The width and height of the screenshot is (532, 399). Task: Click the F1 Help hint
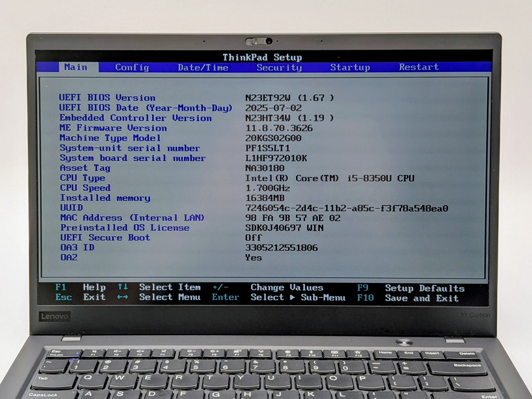(80, 287)
